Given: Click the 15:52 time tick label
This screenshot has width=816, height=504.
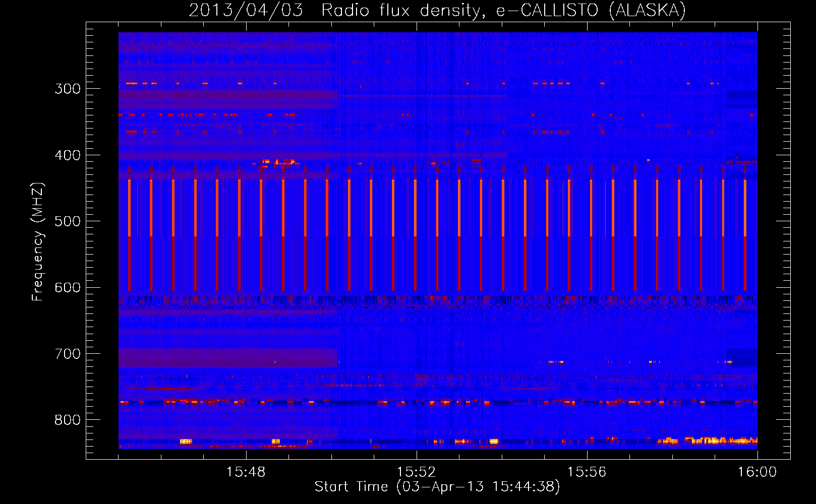Looking at the screenshot, I should point(416,472).
